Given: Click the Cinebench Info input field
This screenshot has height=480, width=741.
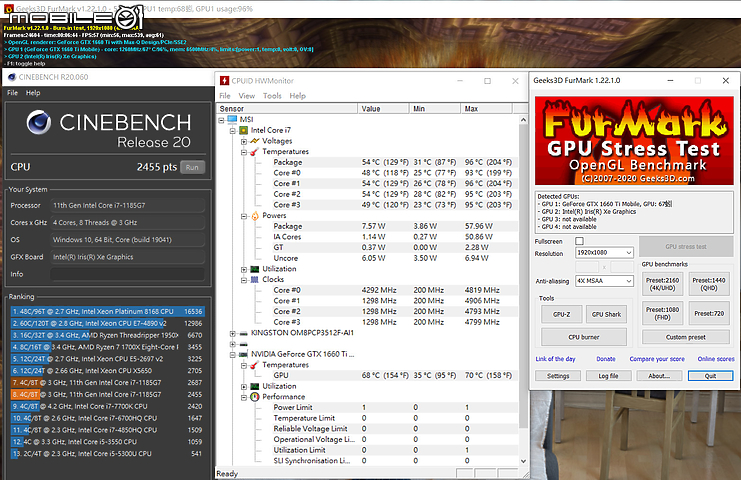Looking at the screenshot, I should (128, 274).
